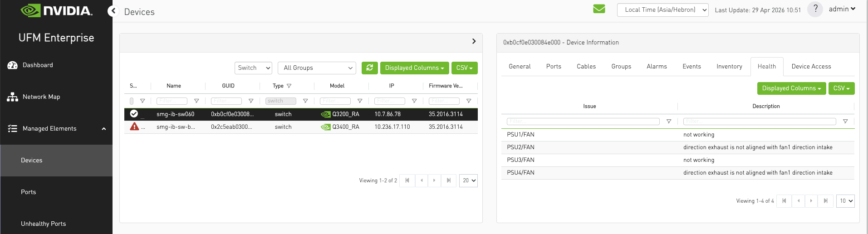Expand the panel with the right chevron

pos(474,41)
